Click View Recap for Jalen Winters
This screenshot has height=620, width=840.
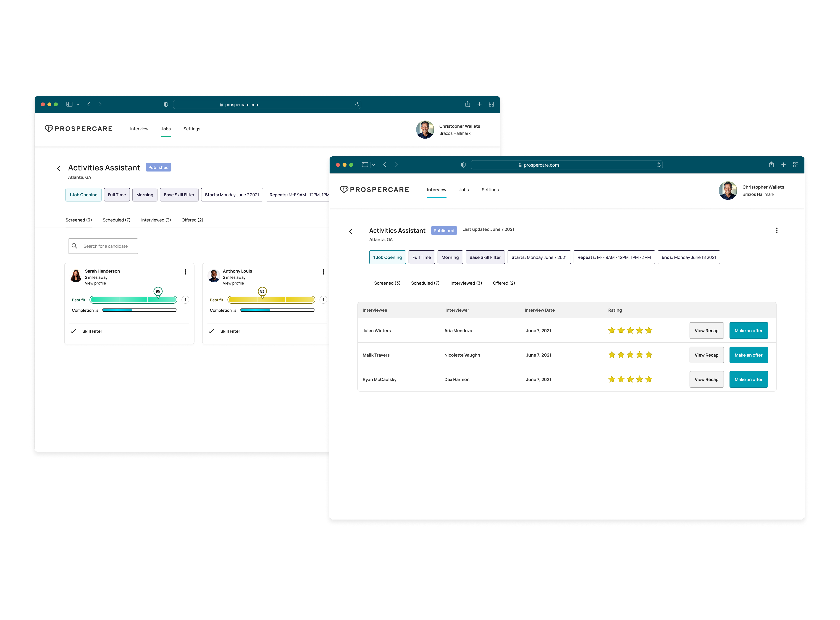[706, 331]
